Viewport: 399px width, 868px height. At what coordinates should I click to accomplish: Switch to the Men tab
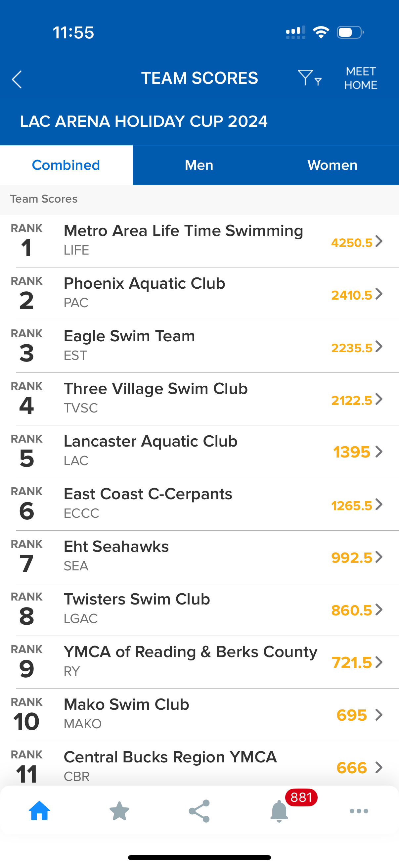coord(199,165)
